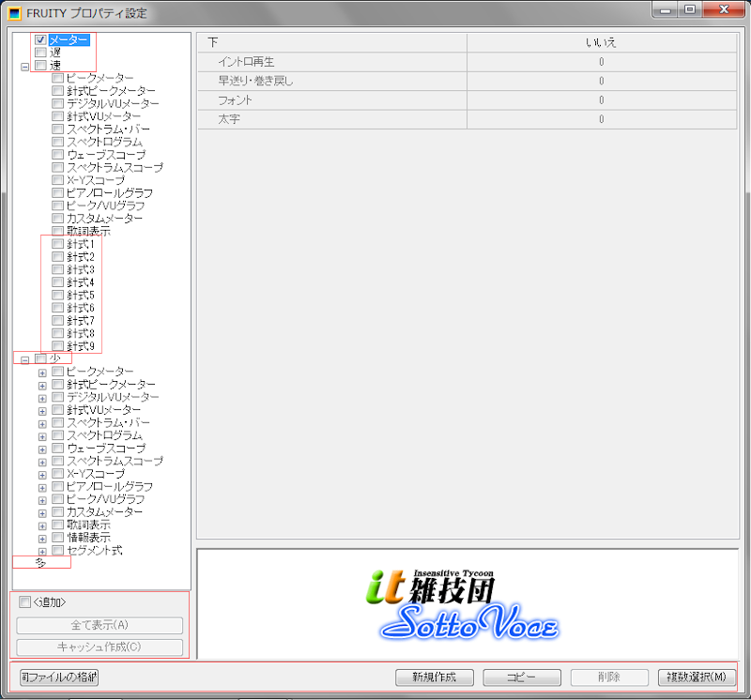Viewport: 751px width, 700px height.
Task: Select the 針式5 tree item
Action: pyautogui.click(x=81, y=296)
